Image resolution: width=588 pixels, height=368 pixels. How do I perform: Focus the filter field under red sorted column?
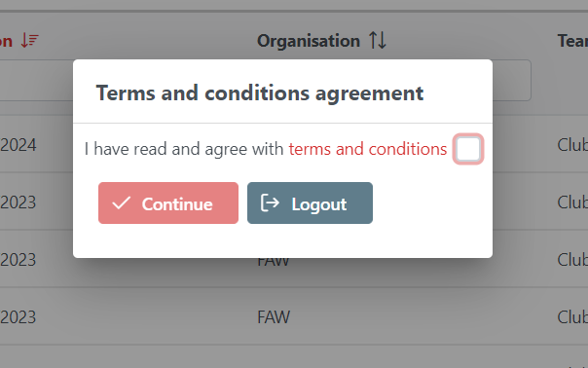coord(36,80)
